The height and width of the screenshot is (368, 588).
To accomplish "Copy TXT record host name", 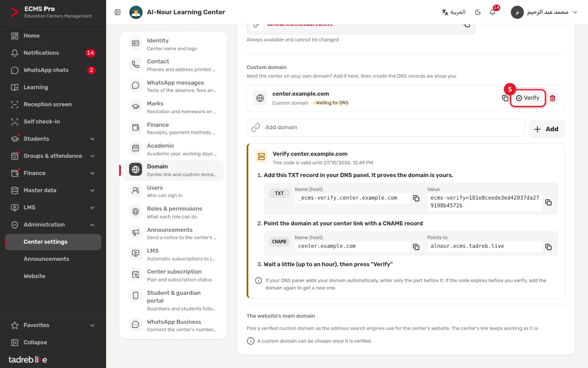I will click(416, 198).
